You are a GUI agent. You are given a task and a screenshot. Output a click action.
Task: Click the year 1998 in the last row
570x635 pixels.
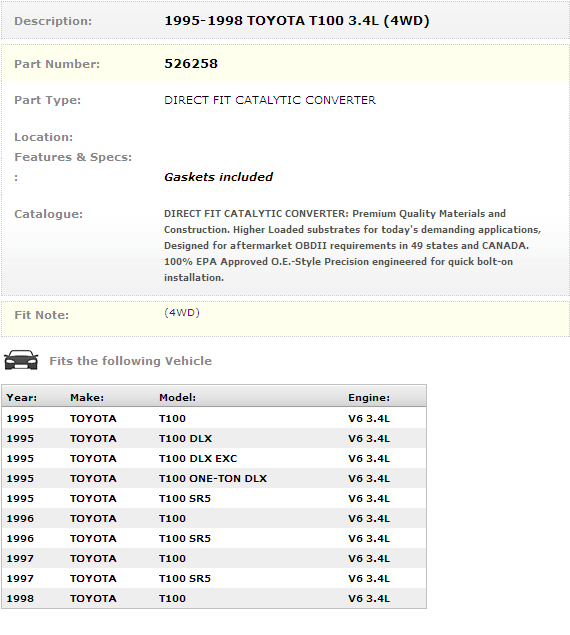pyautogui.click(x=20, y=599)
